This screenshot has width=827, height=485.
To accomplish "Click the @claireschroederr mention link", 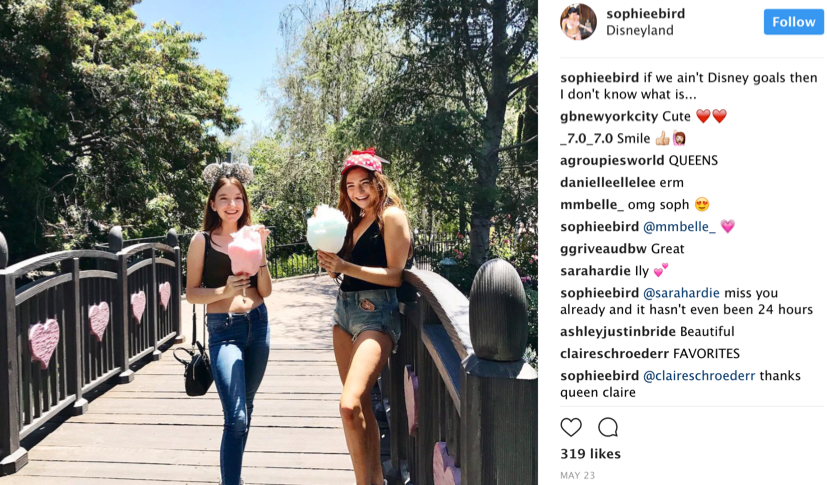I will click(699, 376).
